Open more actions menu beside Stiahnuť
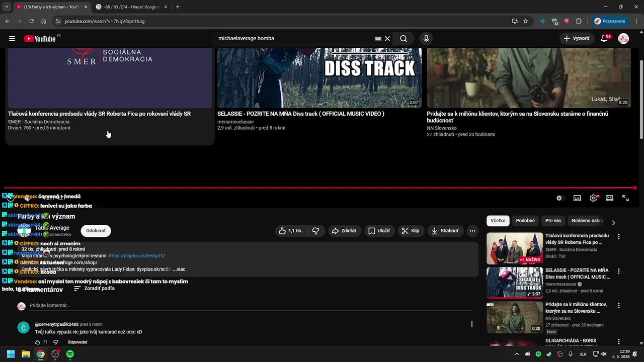 472,231
